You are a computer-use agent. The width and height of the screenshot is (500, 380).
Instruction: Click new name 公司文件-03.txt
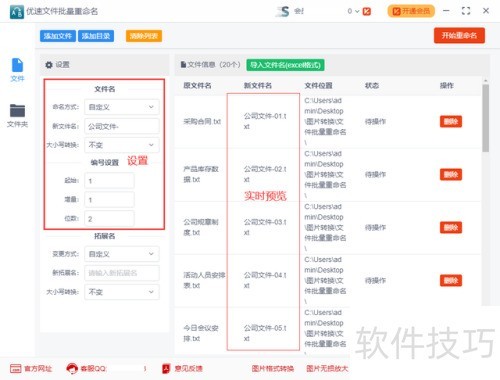265,227
